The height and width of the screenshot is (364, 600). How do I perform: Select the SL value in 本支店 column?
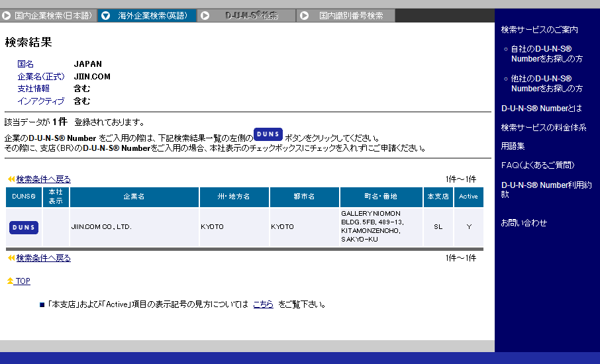point(438,227)
